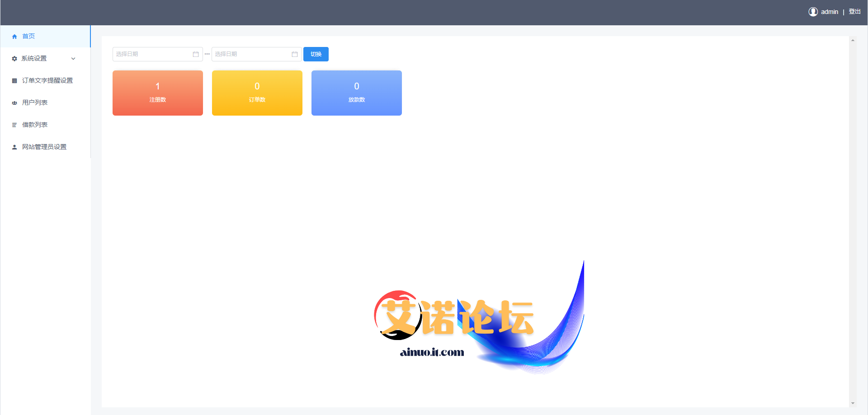This screenshot has width=868, height=415.
Task: Click the icon next to 订单文字提醒设置
Action: coord(14,81)
